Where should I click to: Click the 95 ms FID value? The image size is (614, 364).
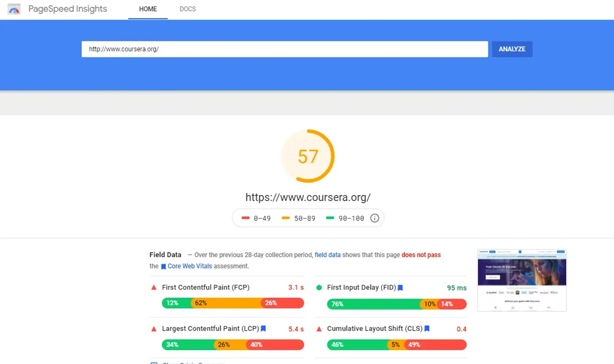point(457,288)
